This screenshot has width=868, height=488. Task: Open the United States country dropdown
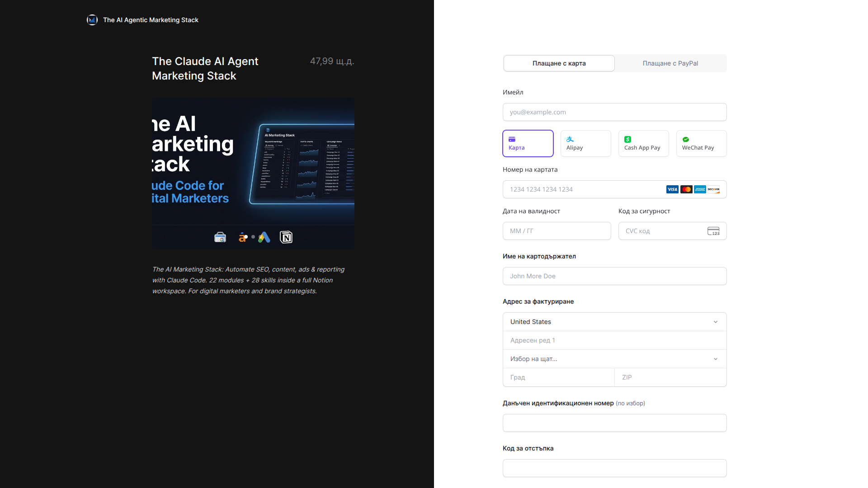click(614, 322)
